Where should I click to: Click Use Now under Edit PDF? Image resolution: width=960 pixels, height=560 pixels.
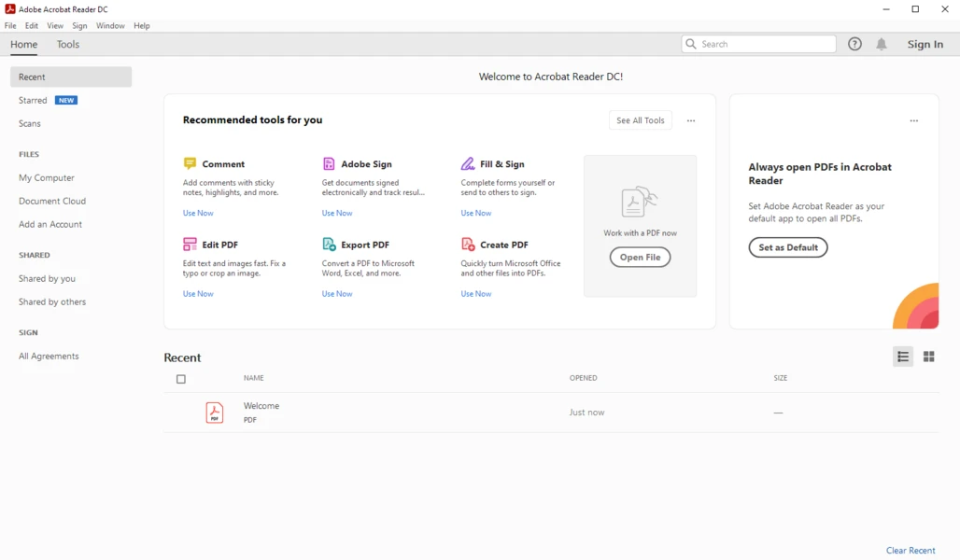coord(198,294)
